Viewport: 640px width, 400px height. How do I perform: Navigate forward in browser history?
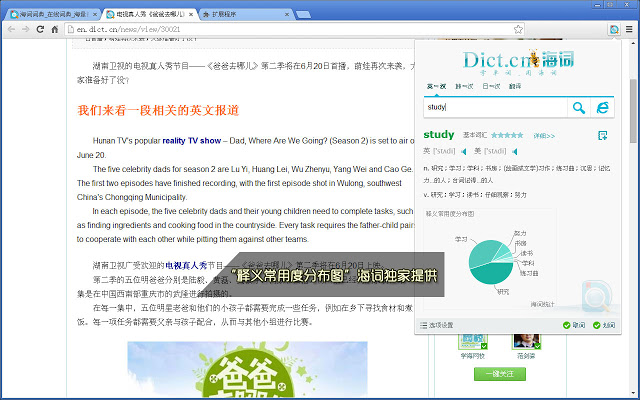click(26, 29)
